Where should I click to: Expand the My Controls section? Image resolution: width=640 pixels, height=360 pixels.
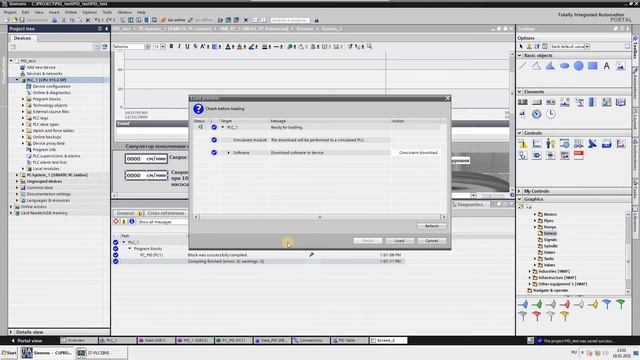[x=520, y=191]
